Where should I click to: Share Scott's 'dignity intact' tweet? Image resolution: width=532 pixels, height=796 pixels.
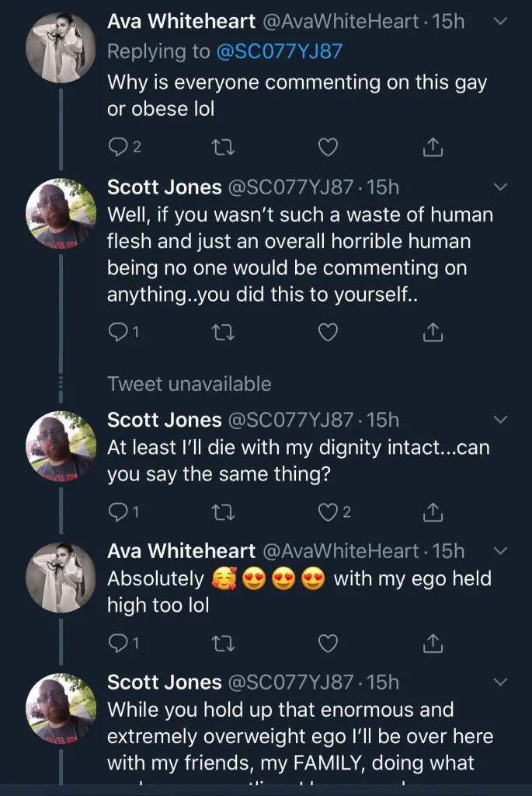(x=433, y=511)
